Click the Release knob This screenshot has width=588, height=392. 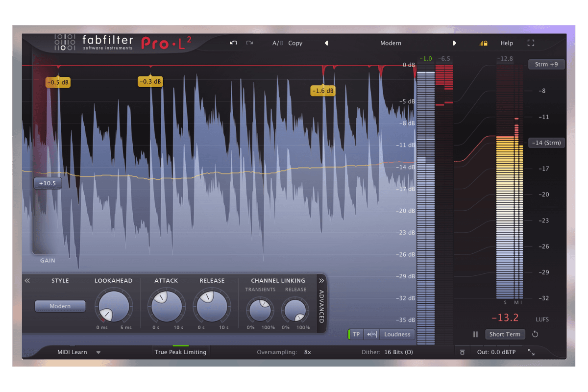pyautogui.click(x=212, y=306)
